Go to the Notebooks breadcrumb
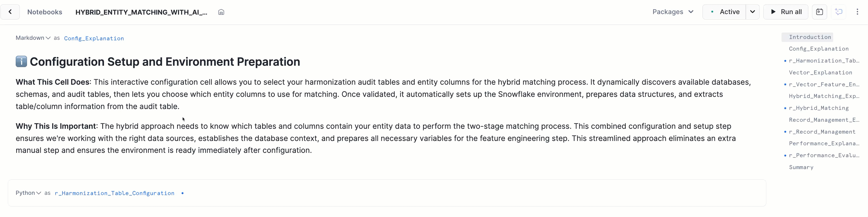Screen dimensions: 868x217 coord(45,12)
